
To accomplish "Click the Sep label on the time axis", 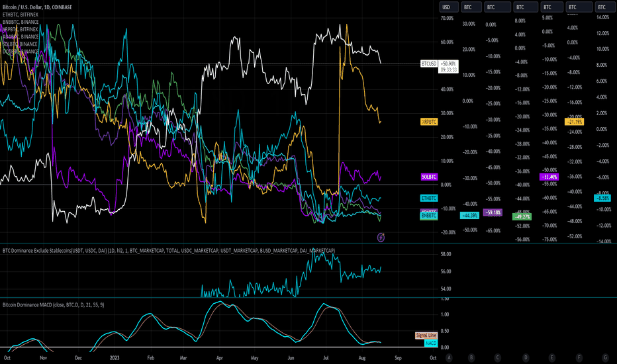I will pos(399,358).
